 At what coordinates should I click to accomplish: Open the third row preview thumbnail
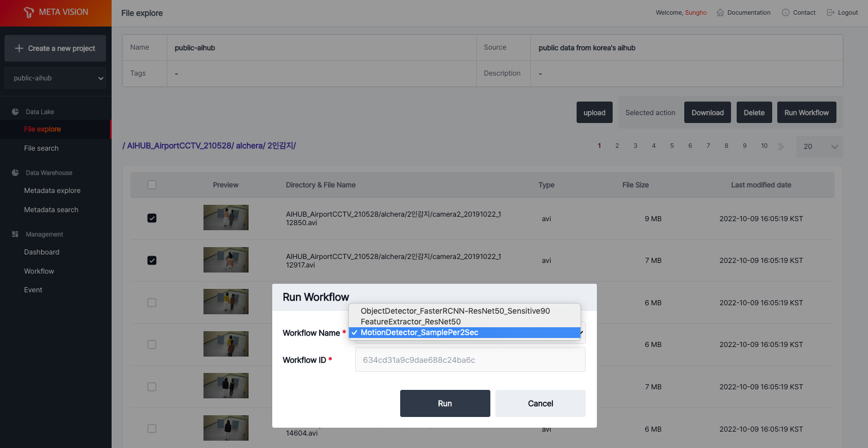click(x=226, y=301)
